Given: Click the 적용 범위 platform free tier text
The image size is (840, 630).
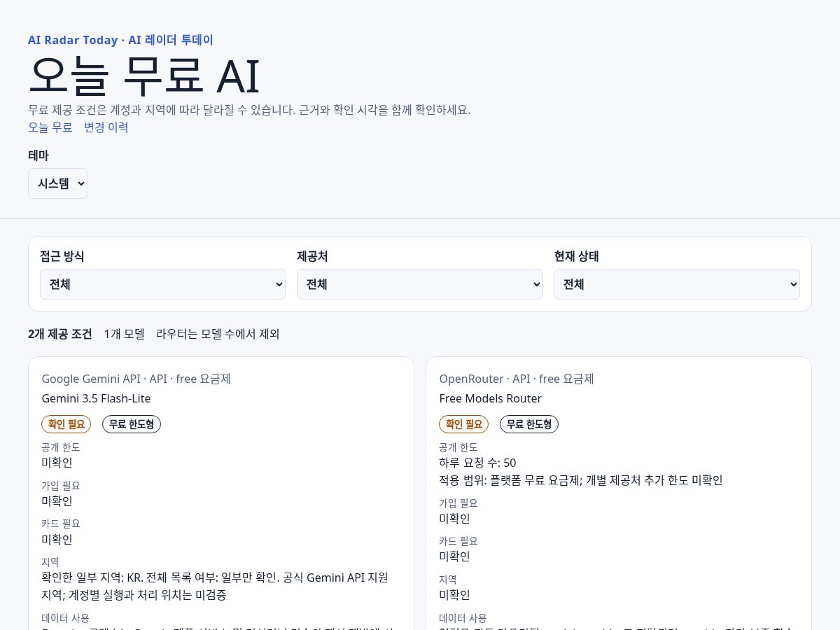Looking at the screenshot, I should pyautogui.click(x=581, y=480).
